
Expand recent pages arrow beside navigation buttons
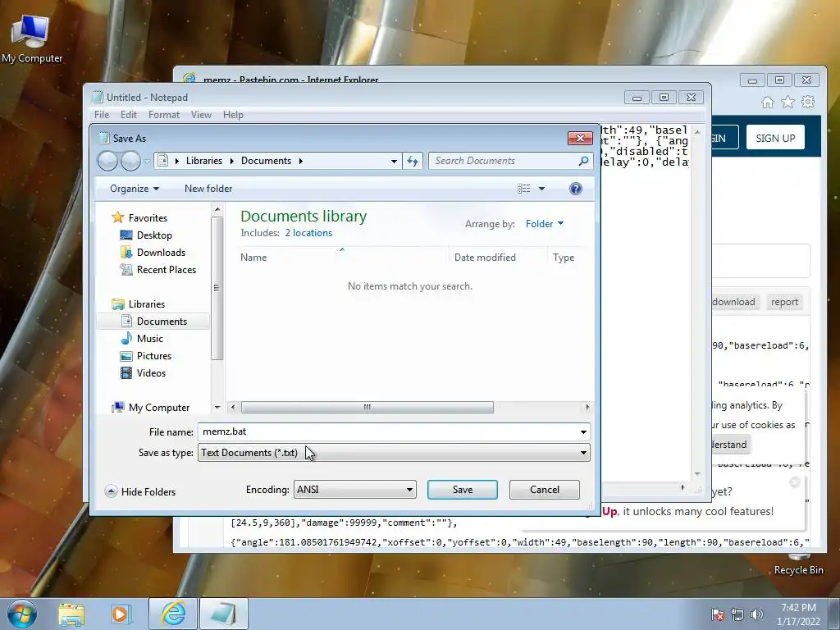tap(147, 161)
